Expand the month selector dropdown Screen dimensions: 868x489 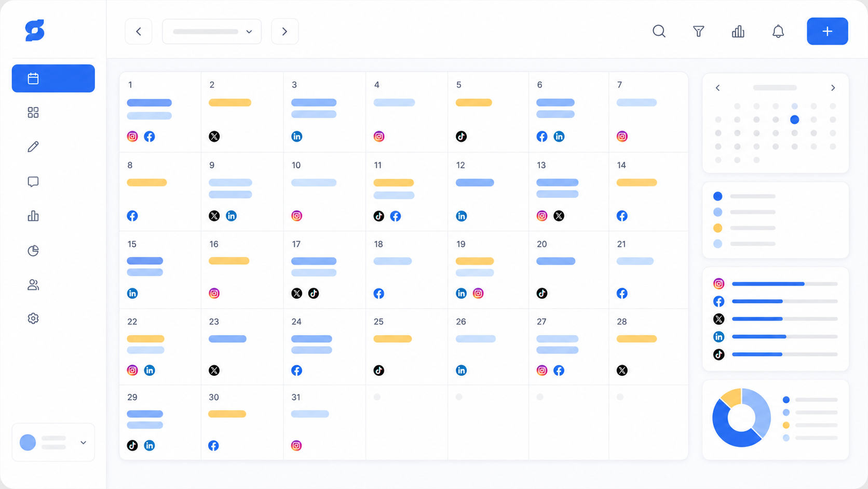pyautogui.click(x=212, y=31)
